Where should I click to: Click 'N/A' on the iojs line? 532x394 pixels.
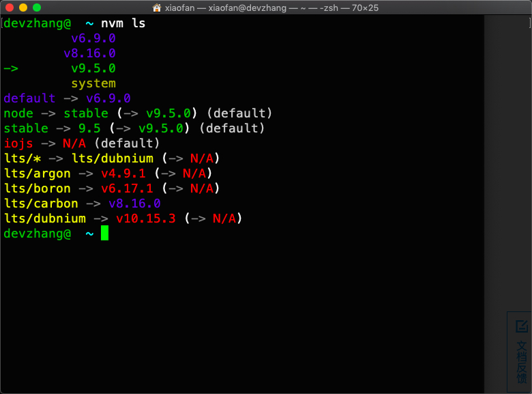[x=74, y=143]
